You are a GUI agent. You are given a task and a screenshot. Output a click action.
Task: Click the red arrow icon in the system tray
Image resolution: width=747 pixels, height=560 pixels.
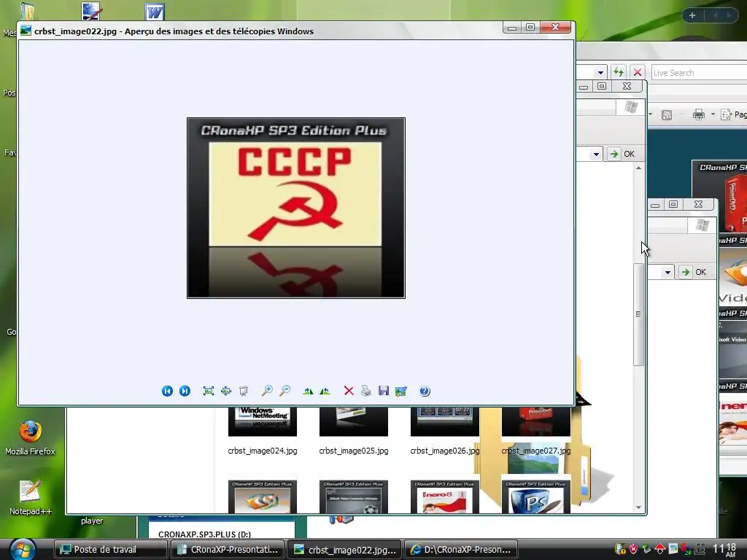pyautogui.click(x=659, y=549)
